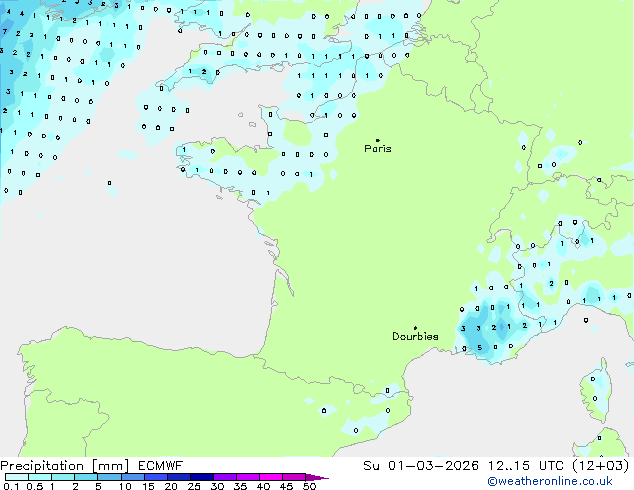The image size is (634, 490).
Task: Click legend swatch between 45 and 50
Action: [x=294, y=477]
